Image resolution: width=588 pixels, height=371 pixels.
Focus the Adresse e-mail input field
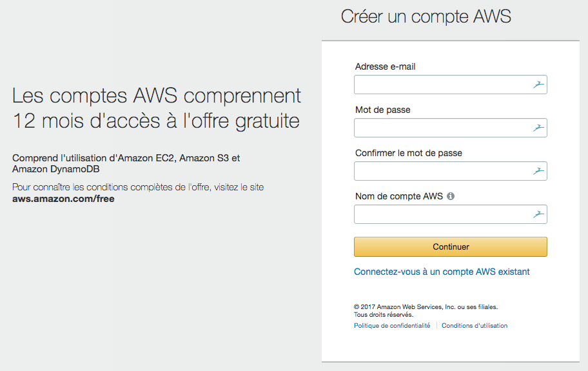click(x=442, y=85)
